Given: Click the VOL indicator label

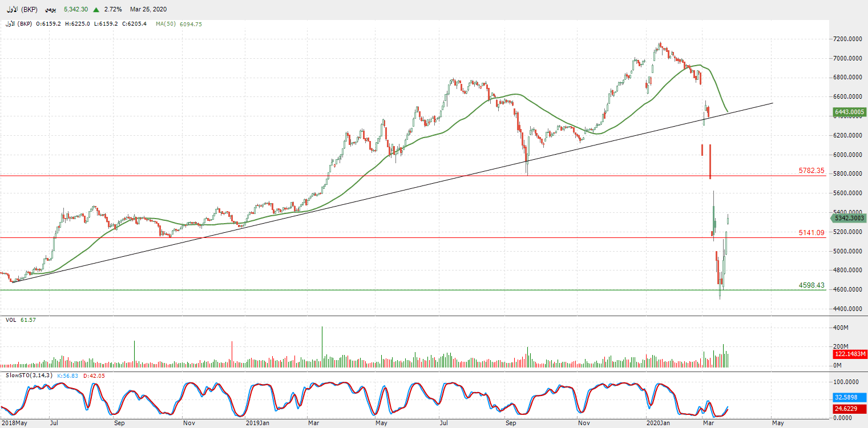Looking at the screenshot, I should (x=11, y=320).
